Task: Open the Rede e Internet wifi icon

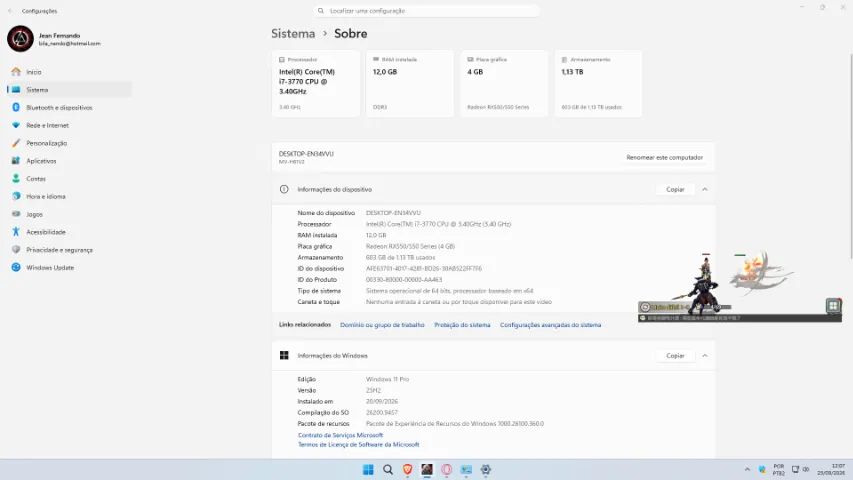Action: click(16, 125)
